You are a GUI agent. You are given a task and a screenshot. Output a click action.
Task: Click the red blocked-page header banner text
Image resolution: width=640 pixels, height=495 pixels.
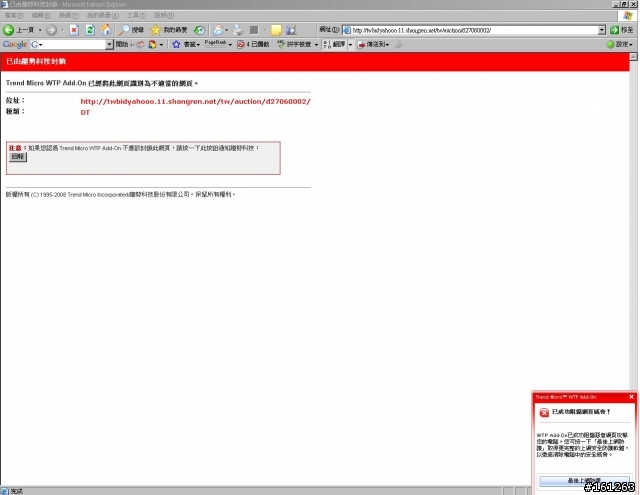[x=36, y=62]
